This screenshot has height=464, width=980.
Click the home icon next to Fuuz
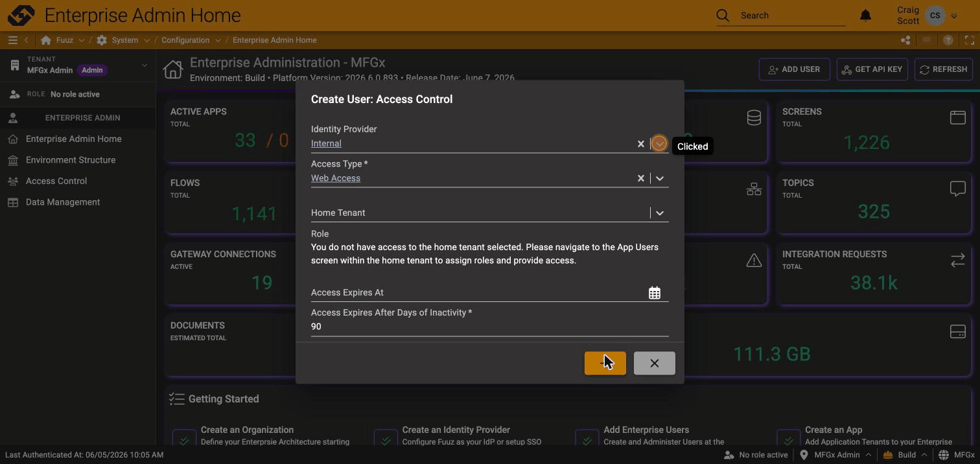coord(46,40)
